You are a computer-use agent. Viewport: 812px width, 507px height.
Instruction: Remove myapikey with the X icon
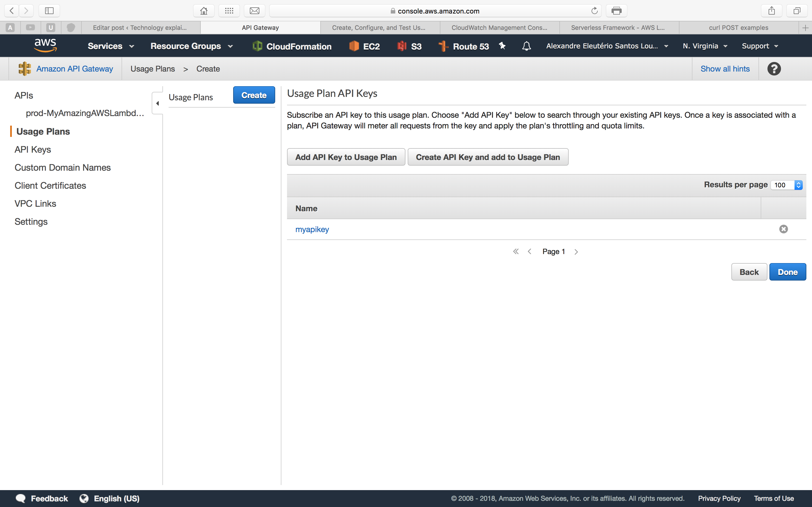coord(783,229)
